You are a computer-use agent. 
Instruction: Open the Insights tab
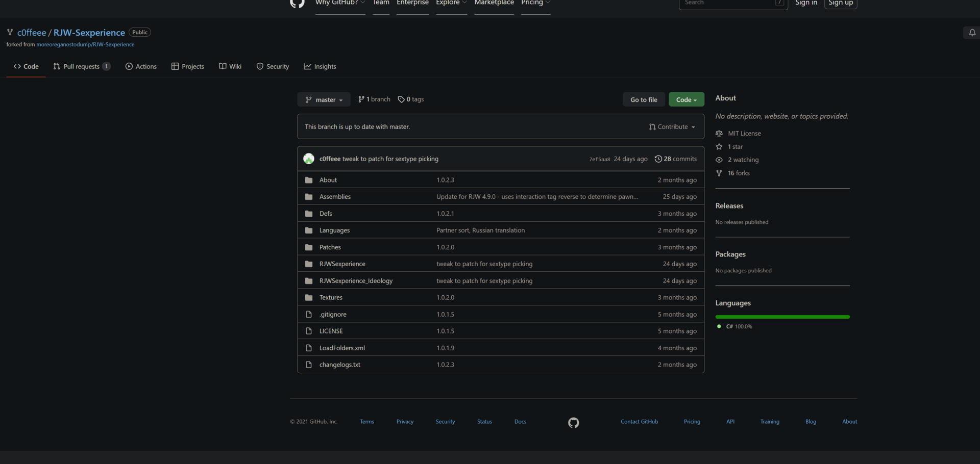tap(320, 67)
